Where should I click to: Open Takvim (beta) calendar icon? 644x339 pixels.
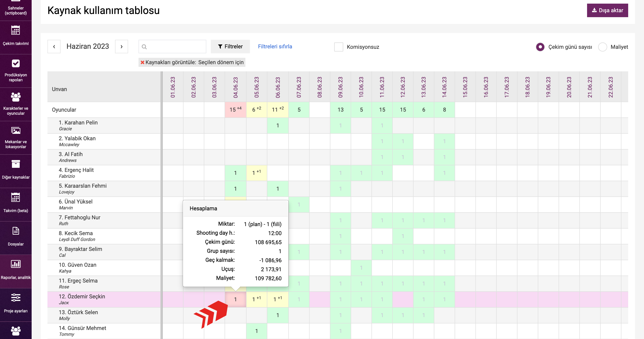16,197
